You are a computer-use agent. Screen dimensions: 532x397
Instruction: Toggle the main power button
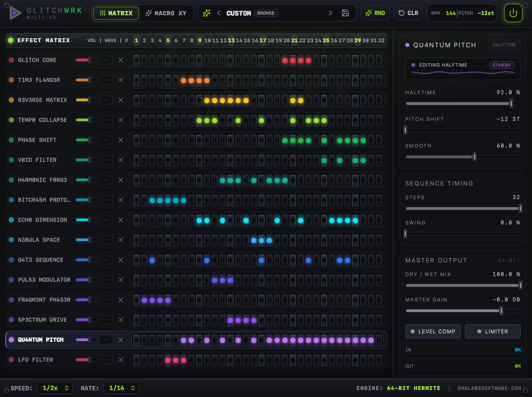click(x=513, y=13)
